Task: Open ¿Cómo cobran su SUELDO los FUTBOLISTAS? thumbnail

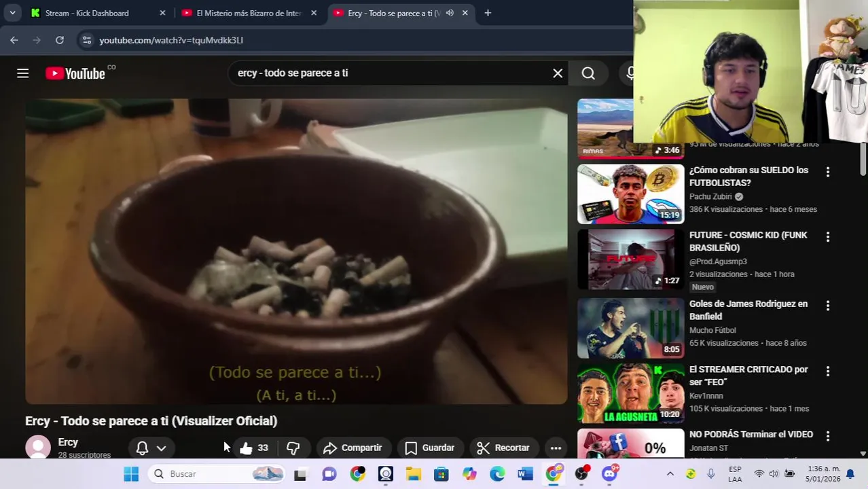Action: tap(631, 194)
